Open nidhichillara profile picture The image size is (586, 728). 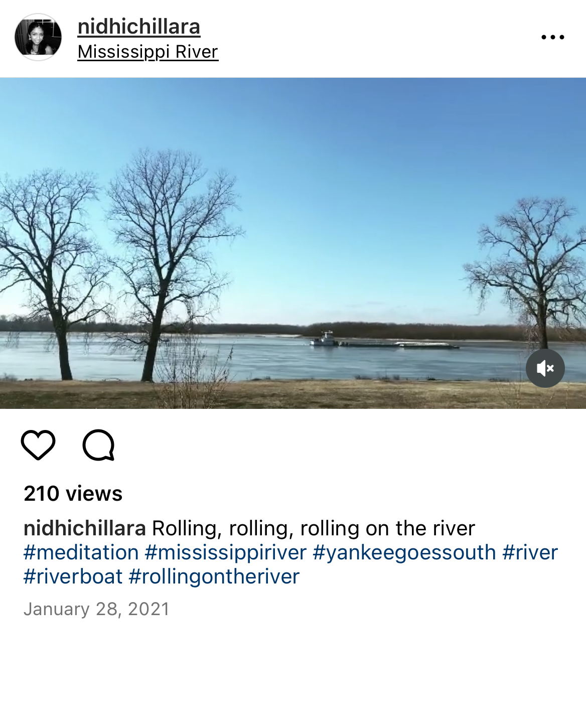coord(38,37)
